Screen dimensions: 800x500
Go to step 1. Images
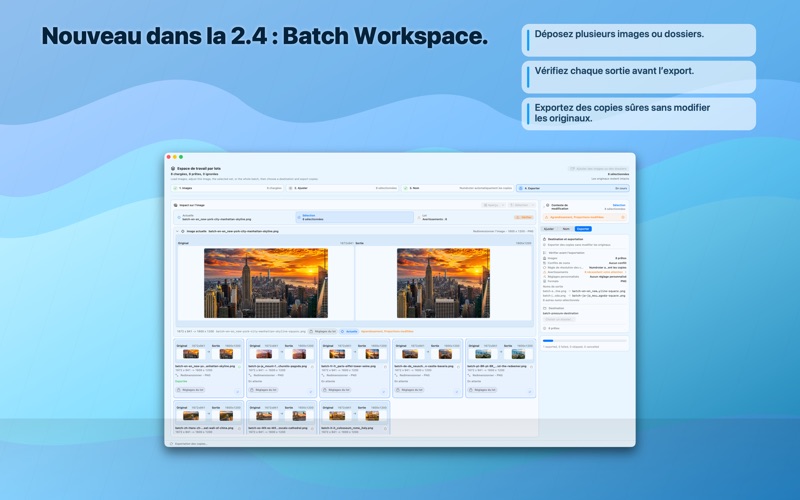(x=227, y=188)
